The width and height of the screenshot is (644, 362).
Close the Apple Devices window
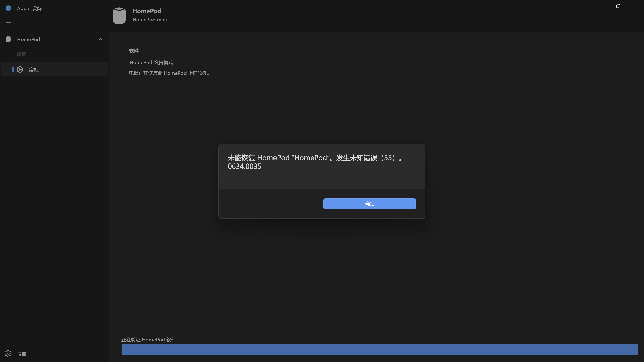(x=635, y=6)
